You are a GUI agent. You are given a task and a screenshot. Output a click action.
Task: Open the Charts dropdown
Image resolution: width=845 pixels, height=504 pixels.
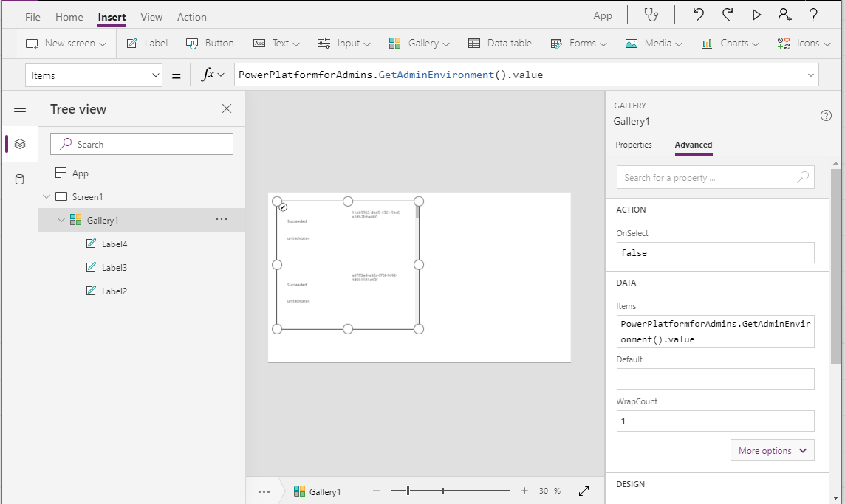tap(730, 43)
